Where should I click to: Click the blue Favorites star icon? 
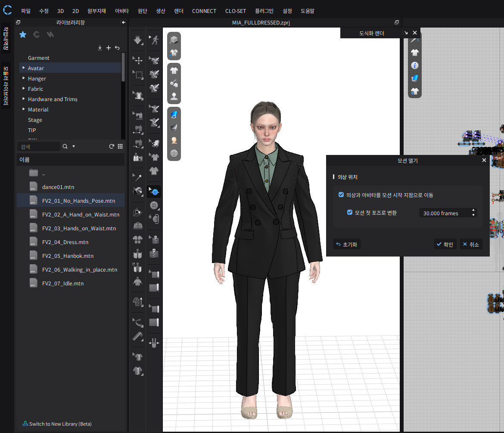click(23, 35)
